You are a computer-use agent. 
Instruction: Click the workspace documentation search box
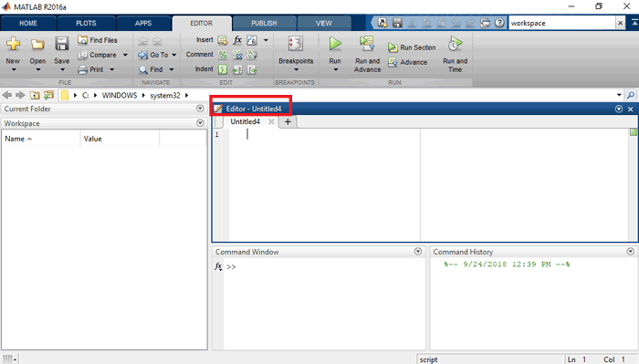tap(562, 23)
